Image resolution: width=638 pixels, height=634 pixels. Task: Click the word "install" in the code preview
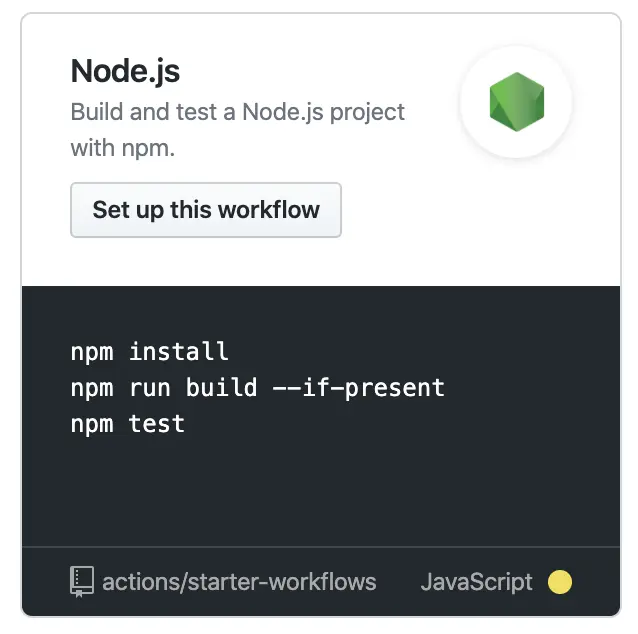tap(179, 351)
